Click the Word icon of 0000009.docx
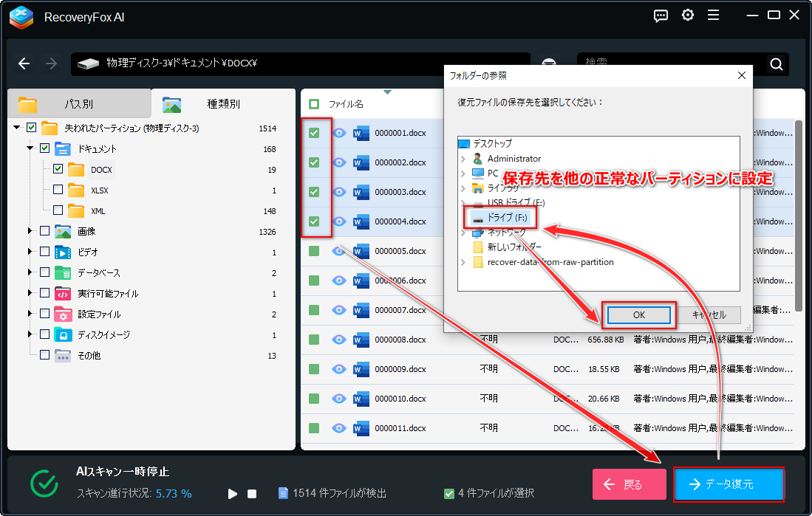Screen dimensions: 812x516 point(361,369)
